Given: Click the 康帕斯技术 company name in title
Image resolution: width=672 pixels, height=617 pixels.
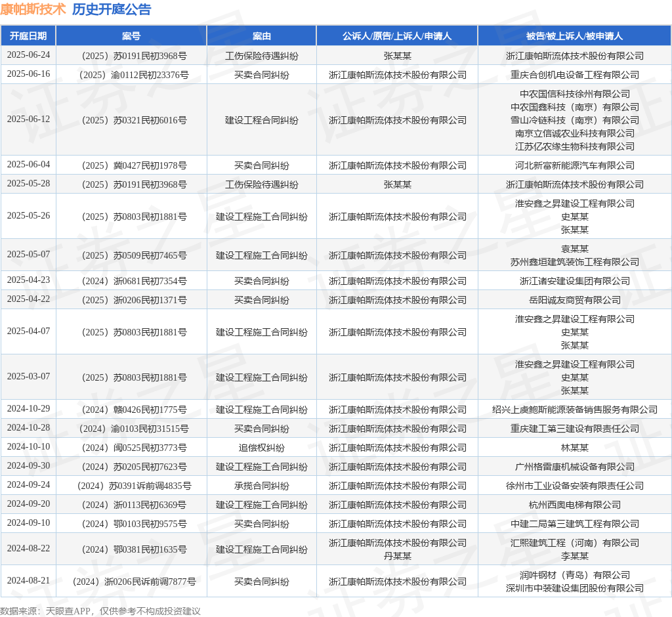Looking at the screenshot, I should click(33, 9).
